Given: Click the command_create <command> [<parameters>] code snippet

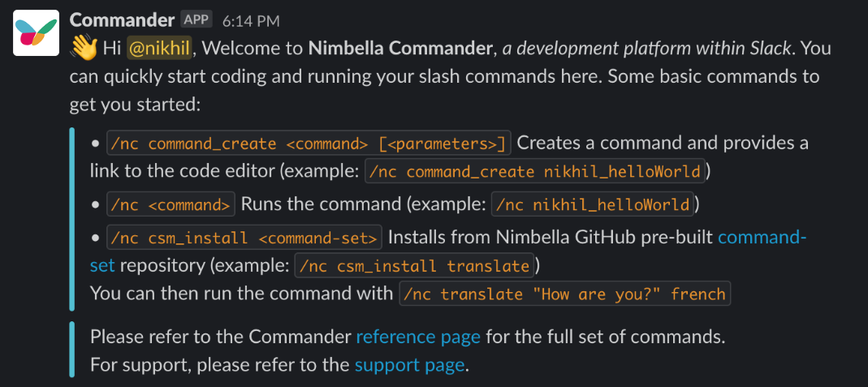Looking at the screenshot, I should (x=309, y=144).
